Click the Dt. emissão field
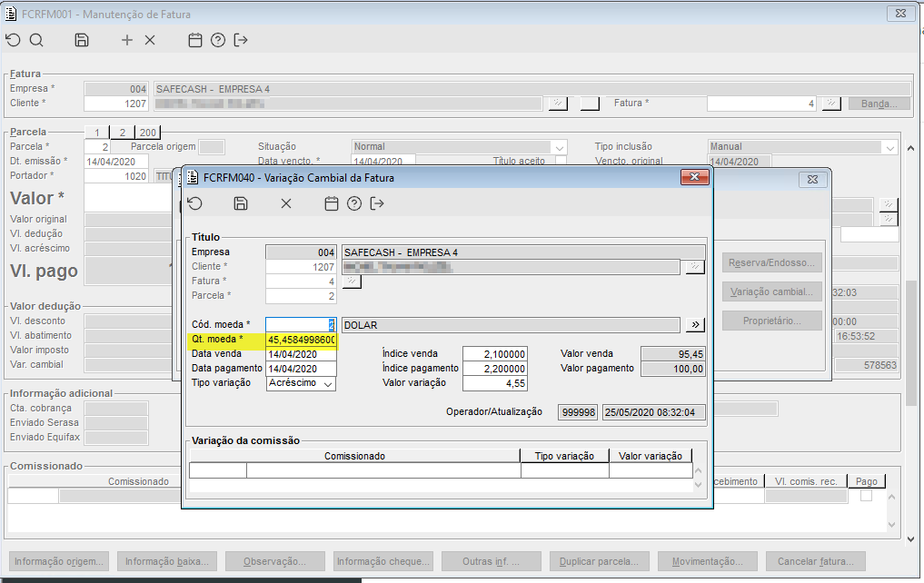The image size is (924, 583). (115, 162)
